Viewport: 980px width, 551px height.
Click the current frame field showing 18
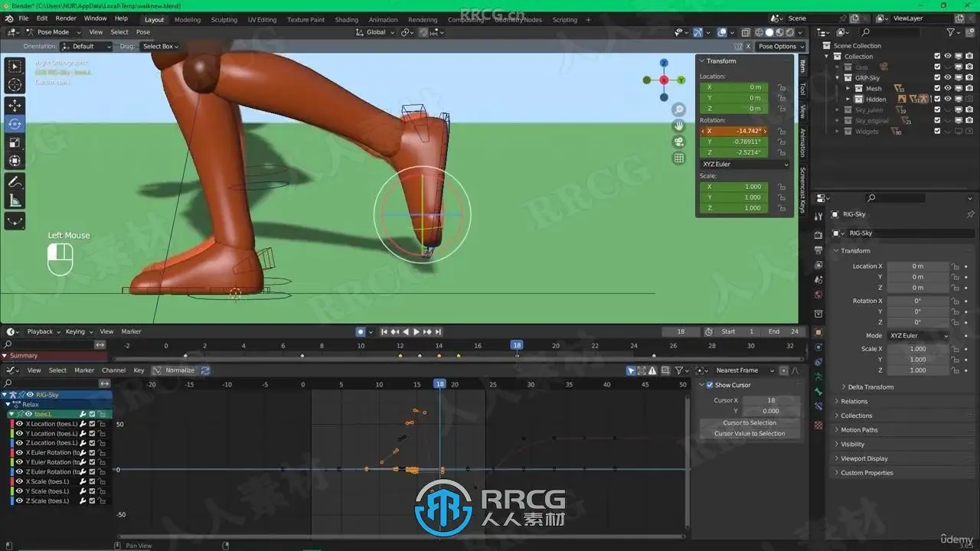(x=681, y=331)
